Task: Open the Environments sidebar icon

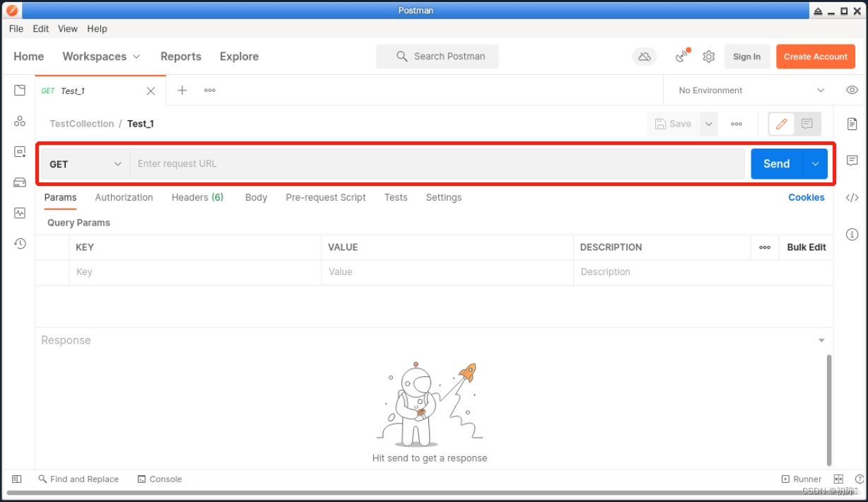Action: [20, 151]
